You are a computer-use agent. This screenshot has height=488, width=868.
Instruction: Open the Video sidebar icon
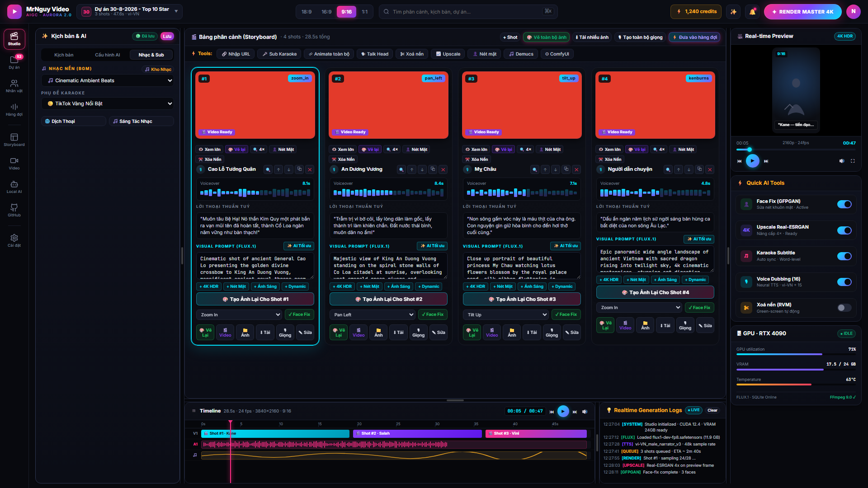[x=14, y=163]
